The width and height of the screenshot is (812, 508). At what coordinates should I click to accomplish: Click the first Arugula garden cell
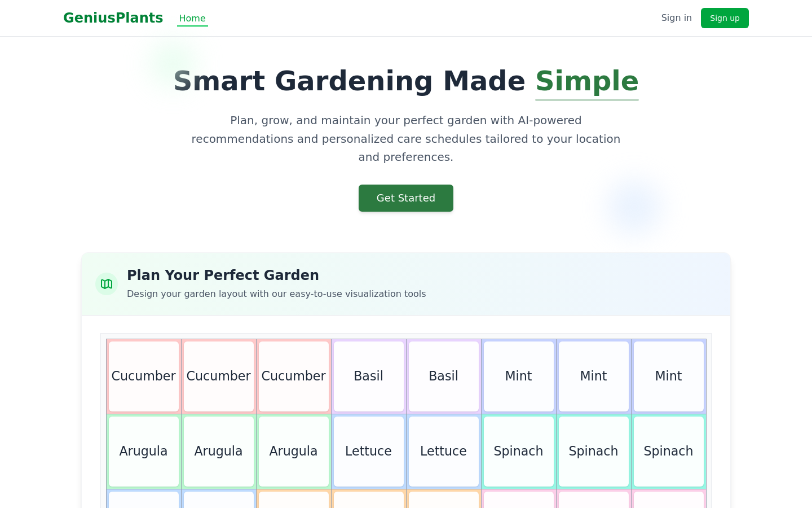[144, 452]
